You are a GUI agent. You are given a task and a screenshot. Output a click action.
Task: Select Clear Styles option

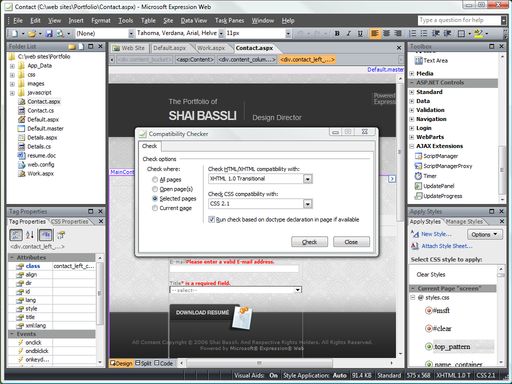click(x=431, y=275)
